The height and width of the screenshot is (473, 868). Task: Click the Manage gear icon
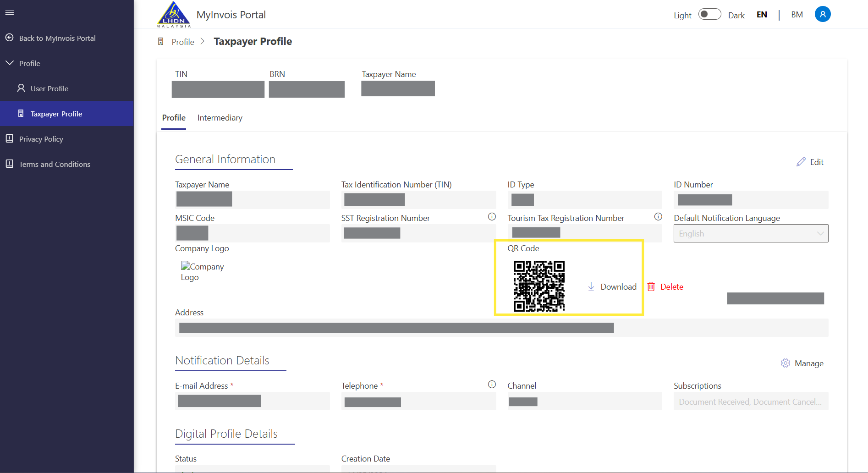coord(785,363)
